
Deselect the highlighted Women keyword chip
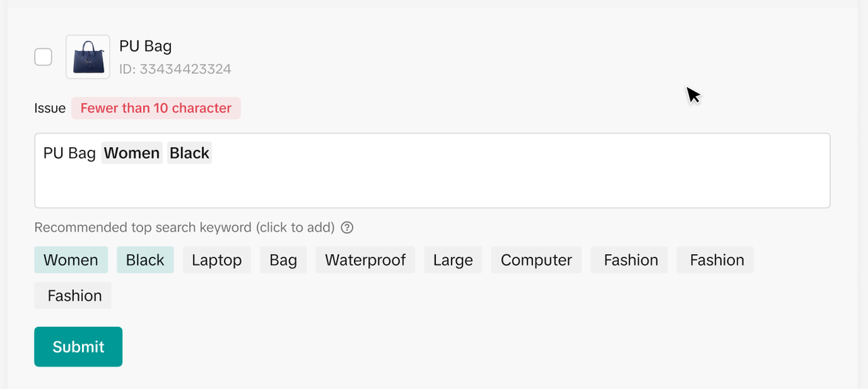pyautogui.click(x=71, y=260)
